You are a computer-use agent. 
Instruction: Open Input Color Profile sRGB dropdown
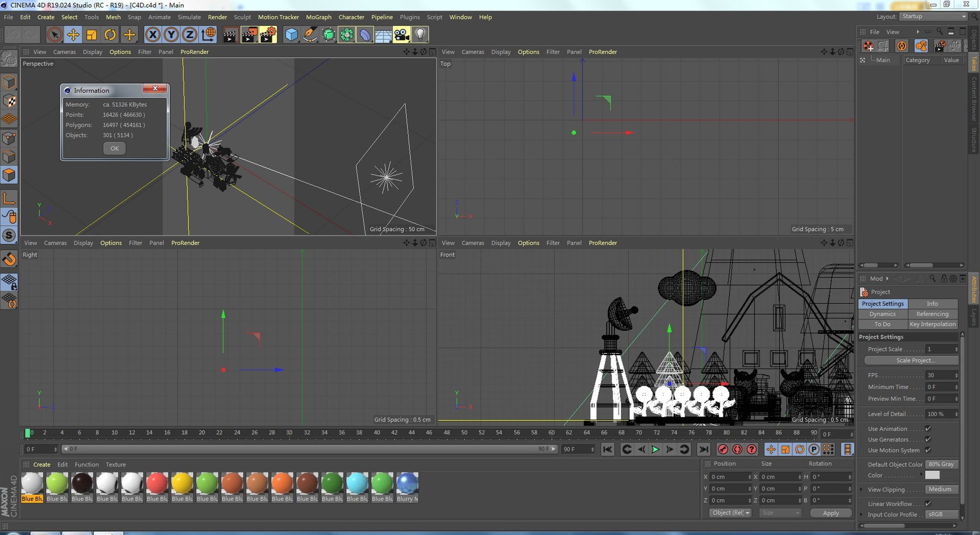pyautogui.click(x=942, y=515)
